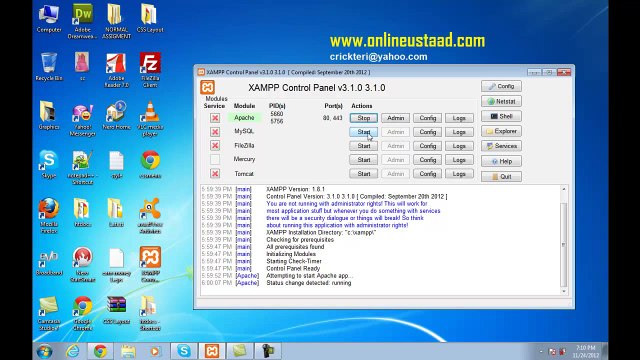
Task: Open Config for the Tomcat module
Action: coord(427,173)
